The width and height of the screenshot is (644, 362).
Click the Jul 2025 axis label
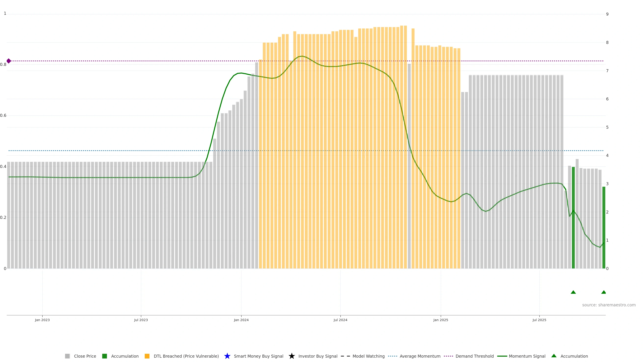(539, 320)
